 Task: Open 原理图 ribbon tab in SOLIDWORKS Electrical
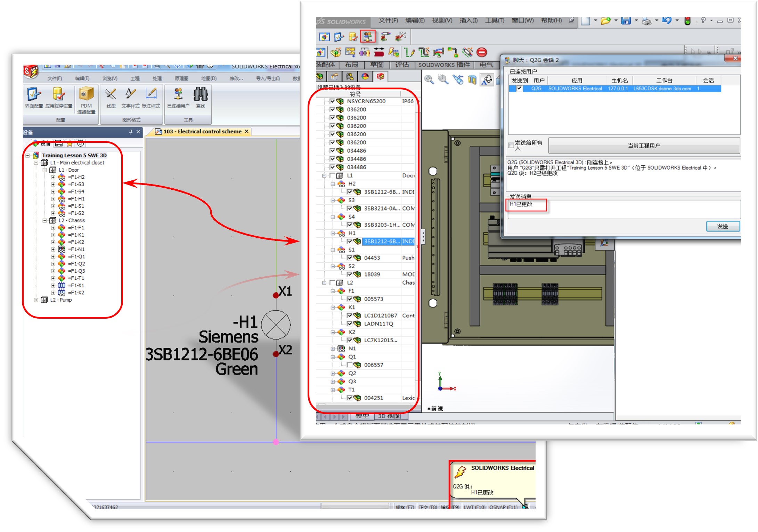[x=181, y=78]
